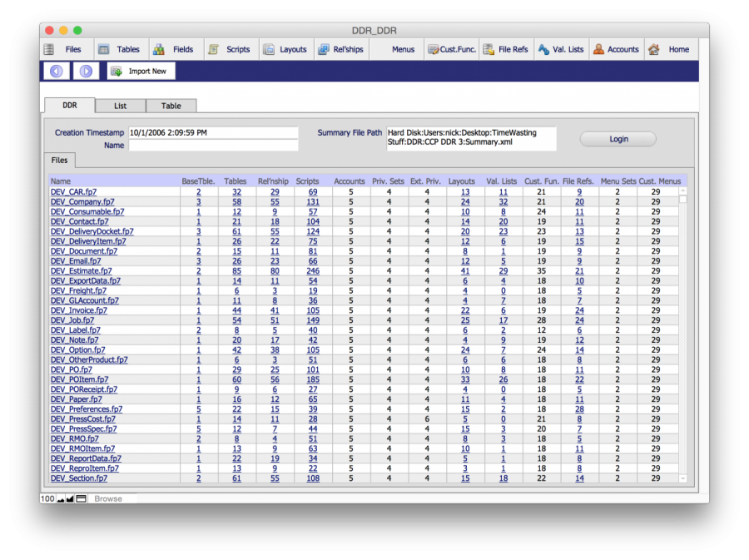Go to Accounts section
The image size is (749, 560).
pos(616,49)
